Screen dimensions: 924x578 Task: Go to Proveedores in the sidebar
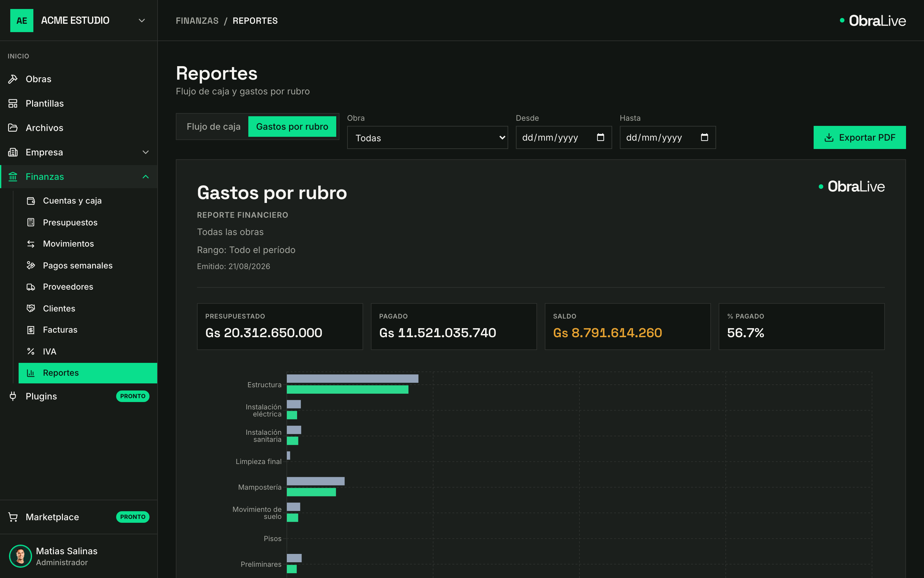point(88,287)
